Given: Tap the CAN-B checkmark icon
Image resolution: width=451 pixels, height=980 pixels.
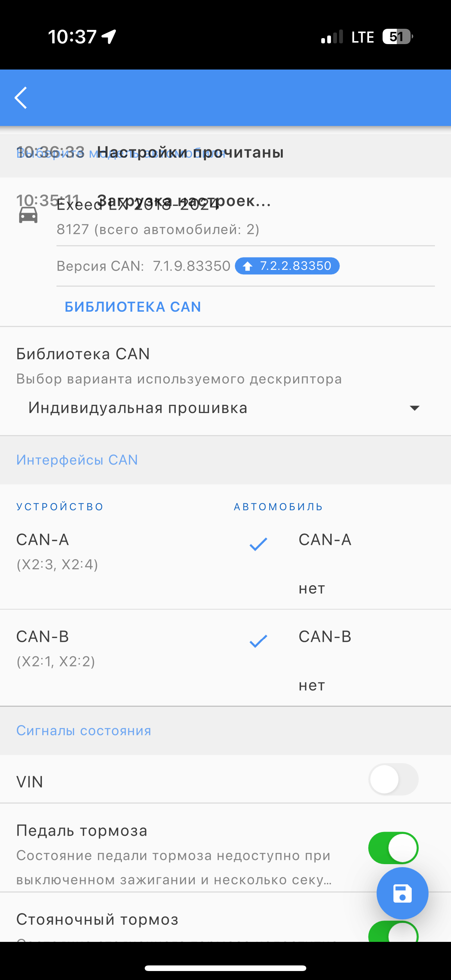Looking at the screenshot, I should [x=258, y=641].
